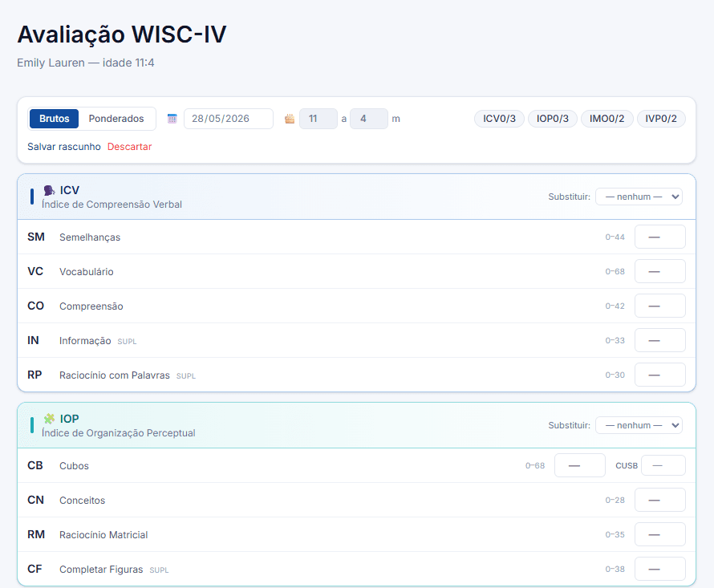Screen dimensions: 714x588
Task: Focus the Semelhanças raw score input
Action: [659, 237]
